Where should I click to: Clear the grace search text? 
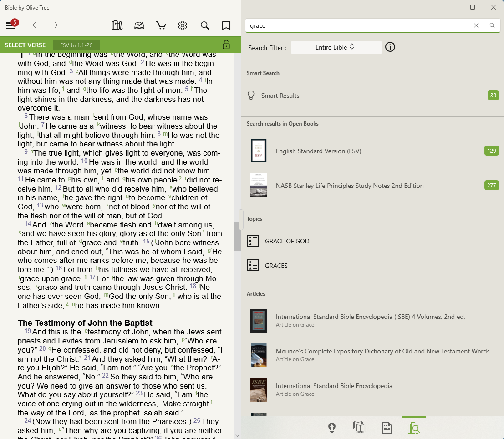476,25
